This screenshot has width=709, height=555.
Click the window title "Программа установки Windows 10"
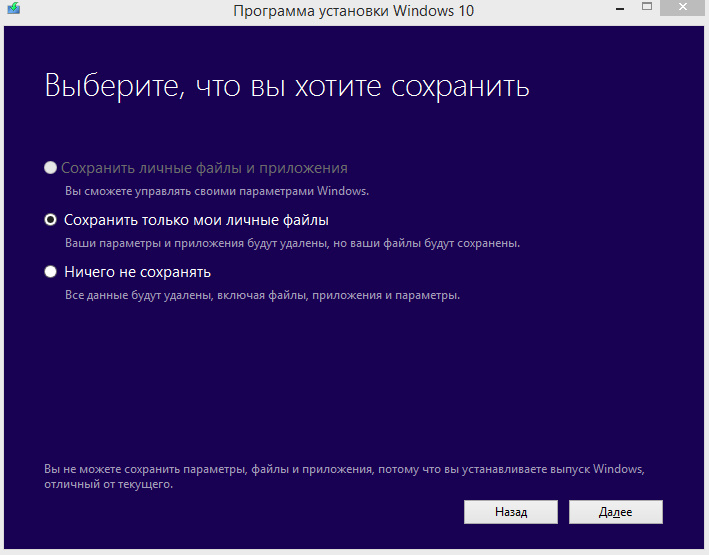(x=354, y=10)
